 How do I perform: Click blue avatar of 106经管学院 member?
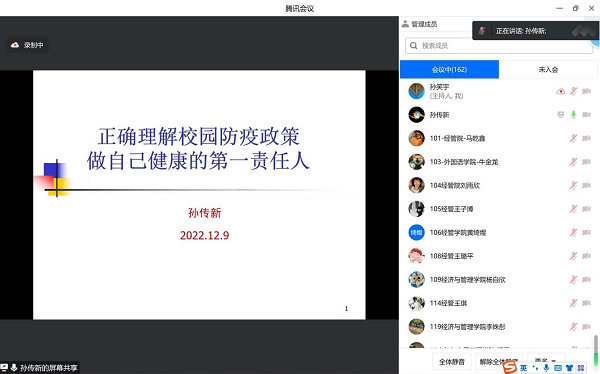tap(416, 232)
